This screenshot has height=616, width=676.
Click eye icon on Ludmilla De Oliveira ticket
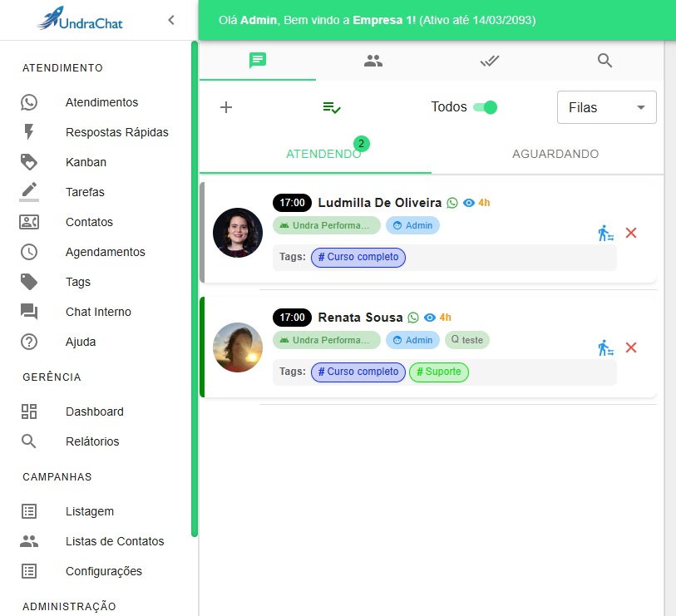(x=469, y=203)
